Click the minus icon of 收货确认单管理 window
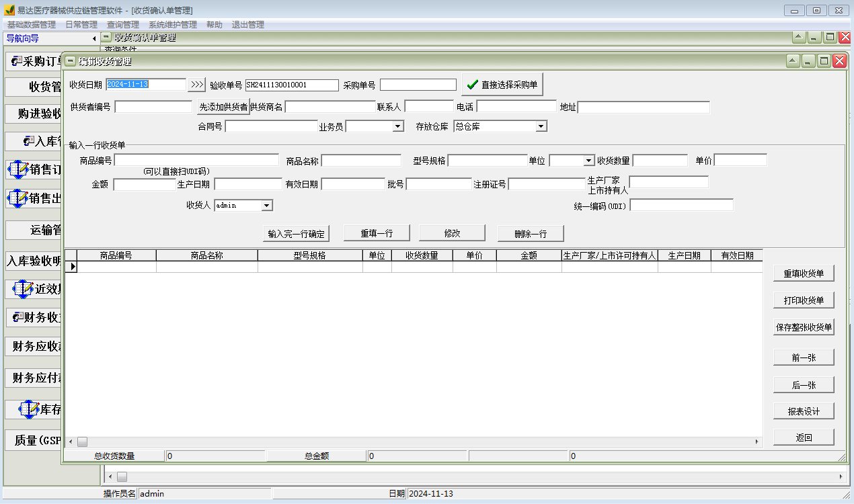 [x=106, y=38]
